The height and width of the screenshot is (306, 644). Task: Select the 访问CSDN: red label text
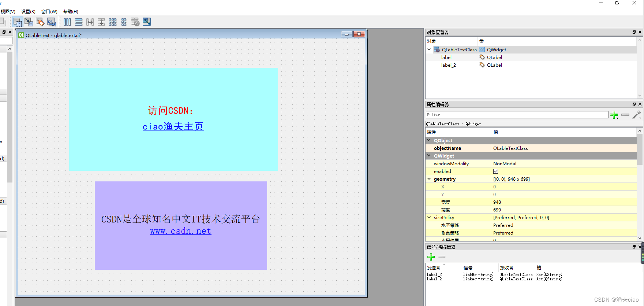pyautogui.click(x=171, y=111)
